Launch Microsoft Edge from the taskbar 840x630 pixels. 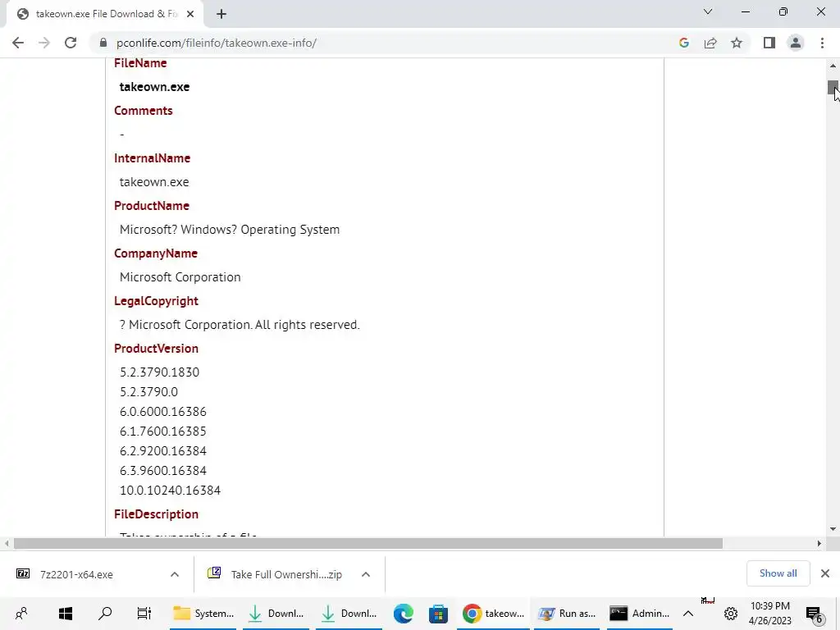403,614
